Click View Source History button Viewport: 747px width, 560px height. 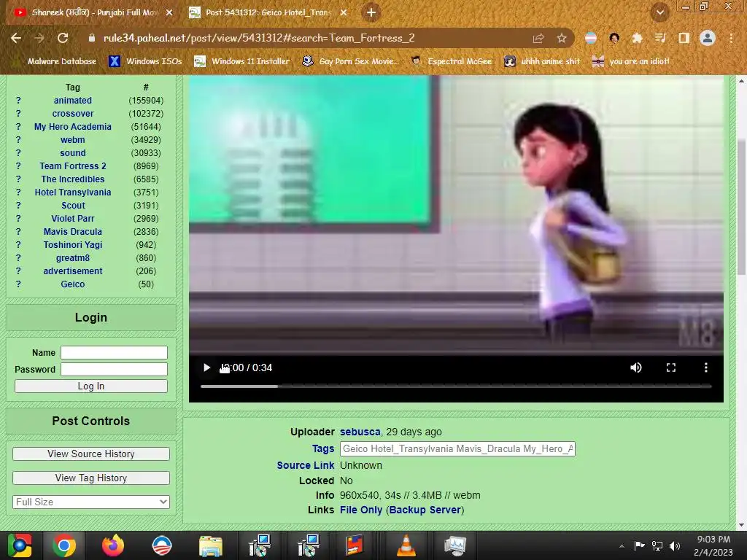pyautogui.click(x=91, y=454)
